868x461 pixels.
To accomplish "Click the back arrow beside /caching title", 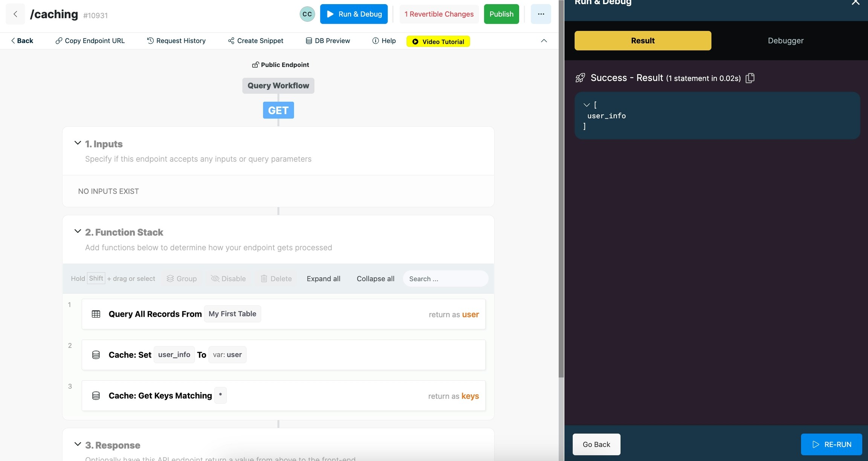I will click(x=15, y=14).
